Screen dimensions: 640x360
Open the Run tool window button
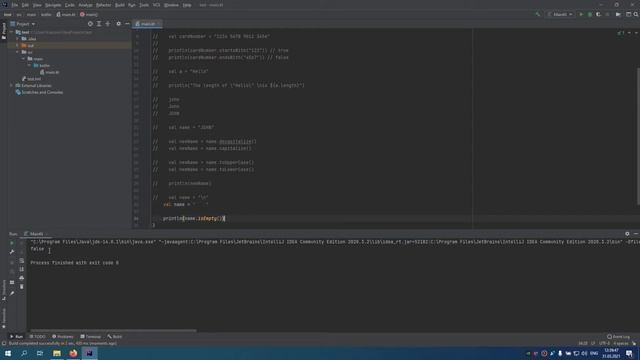point(16,337)
